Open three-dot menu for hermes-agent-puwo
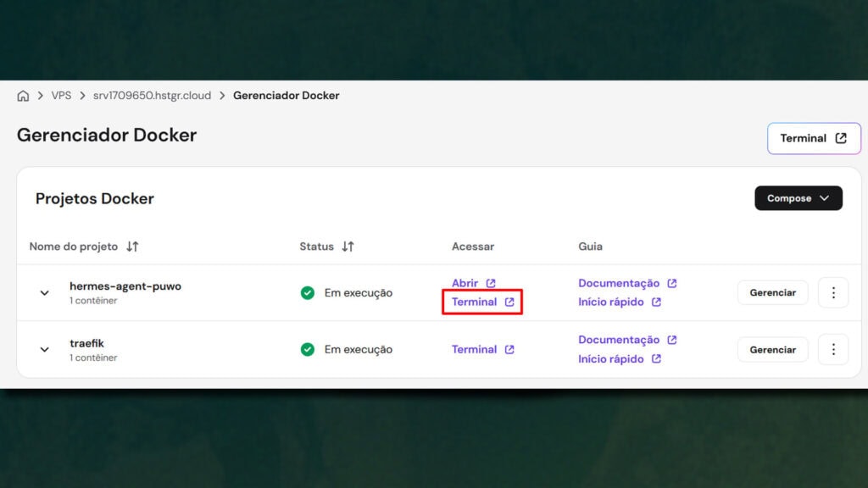 [833, 292]
